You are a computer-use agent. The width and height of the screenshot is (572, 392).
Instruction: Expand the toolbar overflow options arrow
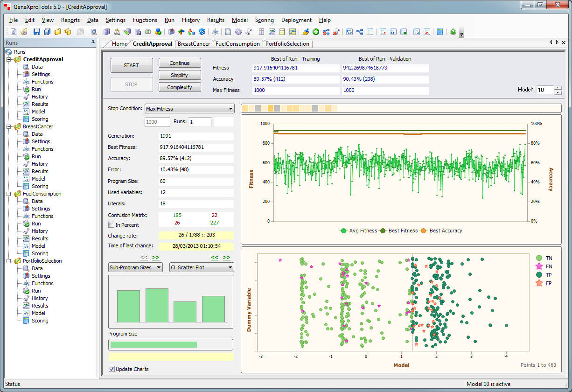(461, 34)
